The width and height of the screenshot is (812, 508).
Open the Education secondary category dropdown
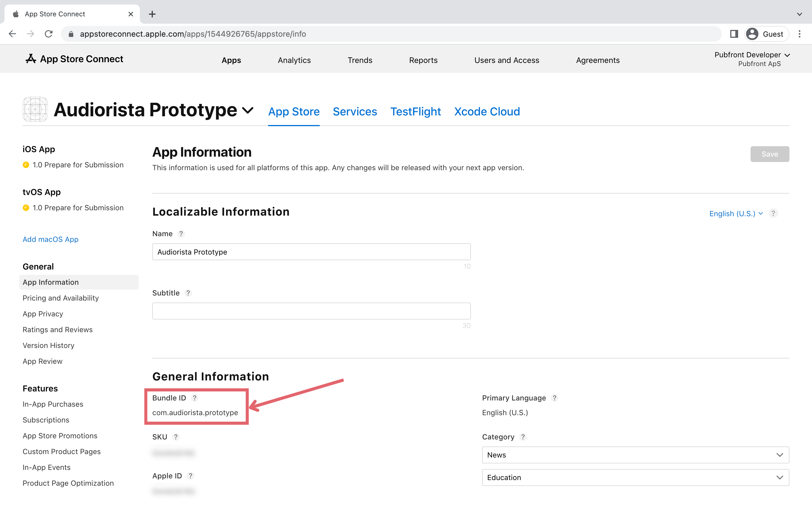pos(636,478)
